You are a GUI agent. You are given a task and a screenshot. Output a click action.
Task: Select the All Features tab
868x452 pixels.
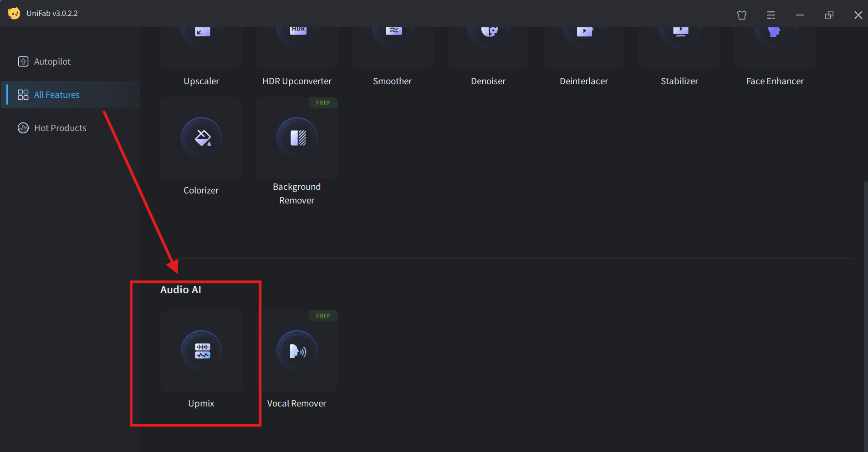click(x=70, y=95)
